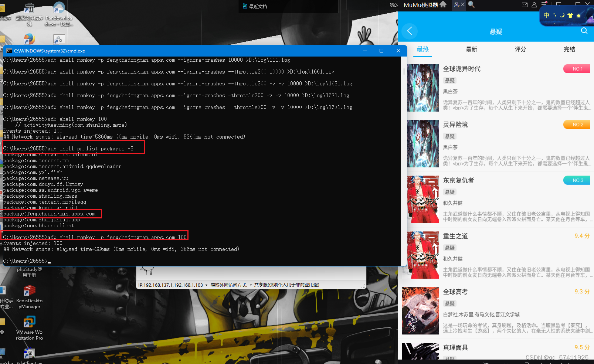Toggle the IME moon half-width mode
Image resolution: width=594 pixels, height=364 pixels.
562,15
